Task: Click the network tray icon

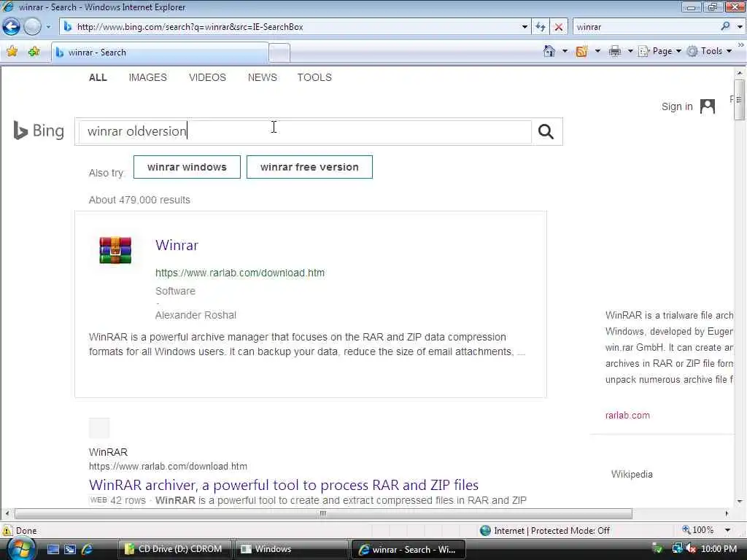Action: tap(677, 549)
